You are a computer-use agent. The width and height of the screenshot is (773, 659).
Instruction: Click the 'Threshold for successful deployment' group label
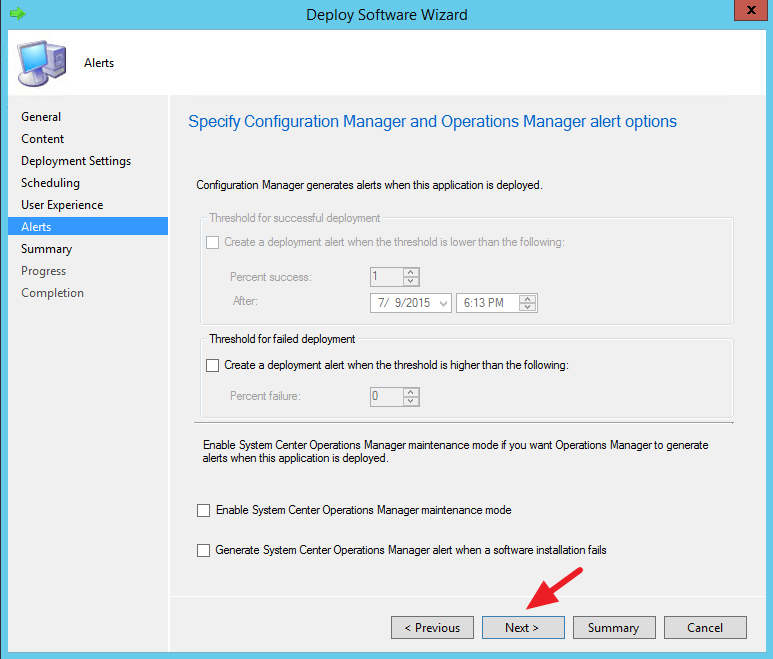295,218
